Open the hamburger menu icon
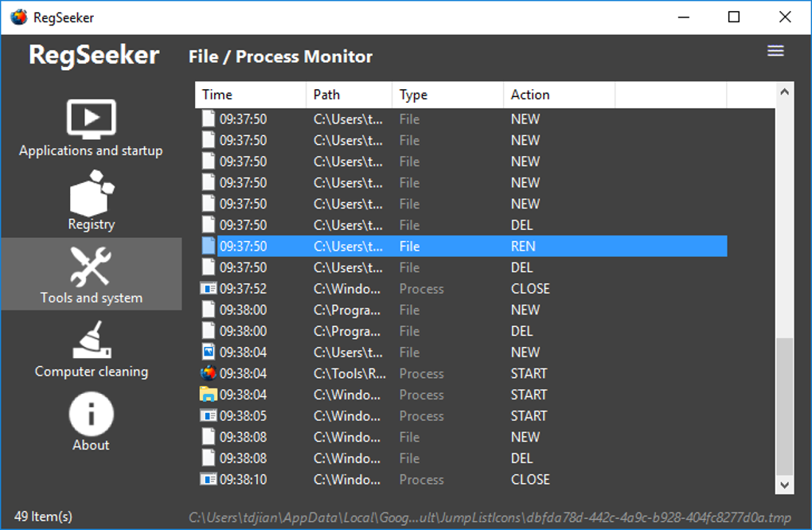Image resolution: width=812 pixels, height=530 pixels. click(775, 51)
